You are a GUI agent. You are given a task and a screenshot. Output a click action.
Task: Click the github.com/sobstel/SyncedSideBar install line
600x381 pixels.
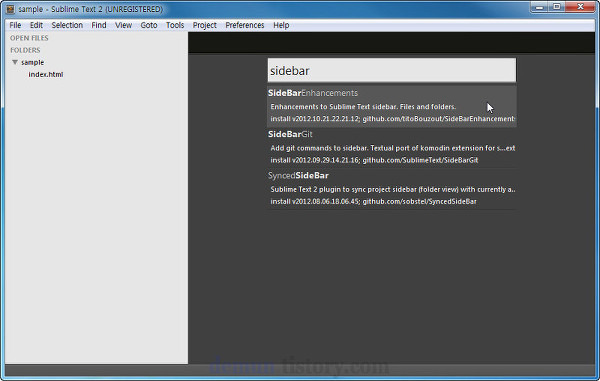click(373, 202)
